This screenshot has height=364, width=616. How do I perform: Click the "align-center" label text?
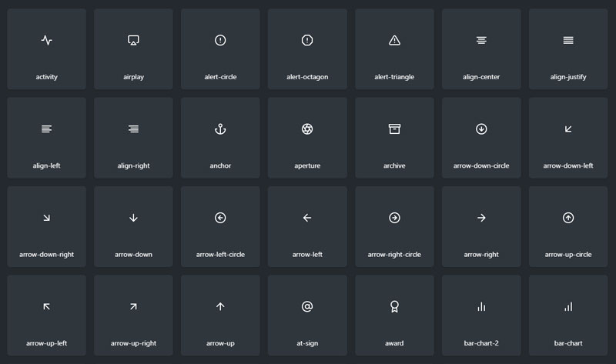tap(481, 77)
